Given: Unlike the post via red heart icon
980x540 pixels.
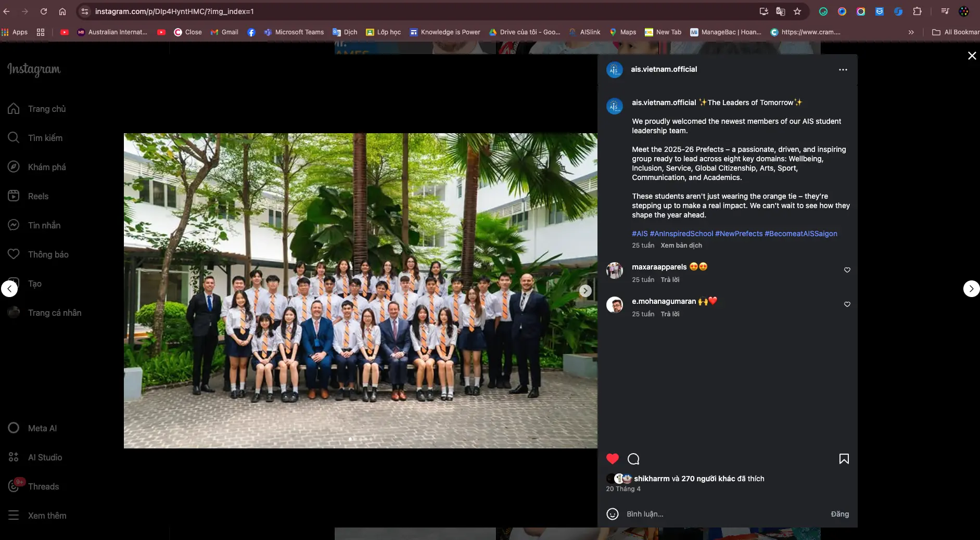Looking at the screenshot, I should pyautogui.click(x=613, y=459).
